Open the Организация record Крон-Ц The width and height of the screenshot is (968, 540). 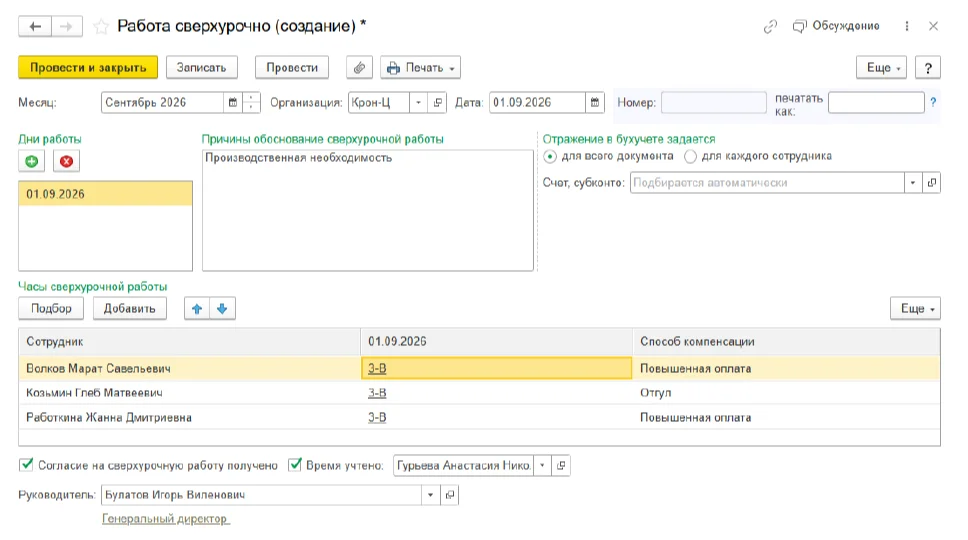click(437, 102)
